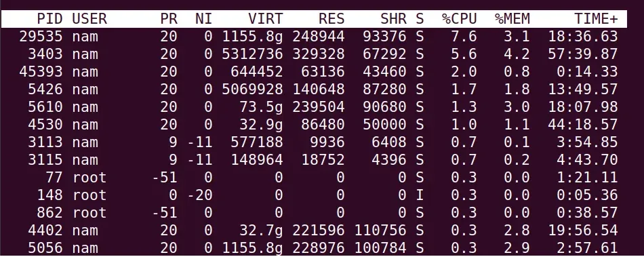The width and height of the screenshot is (644, 257).
Task: Click the -20 nice value
Action: coord(200,195)
